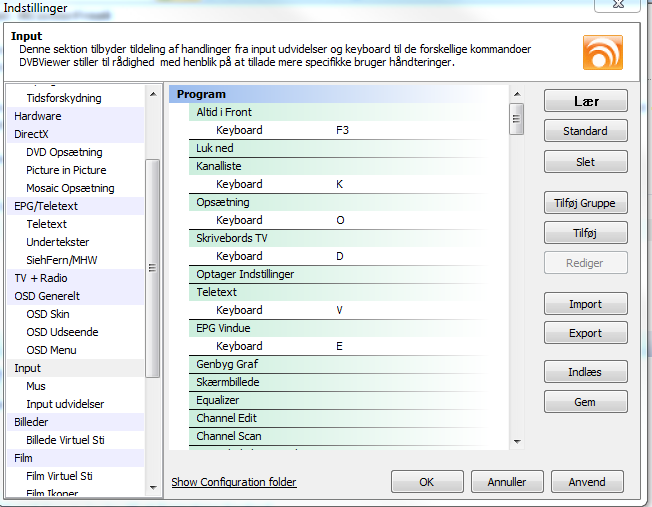Screen dimensions: 652x507
Task: Add a group with Tilføj Gruppe
Action: pyautogui.click(x=585, y=203)
